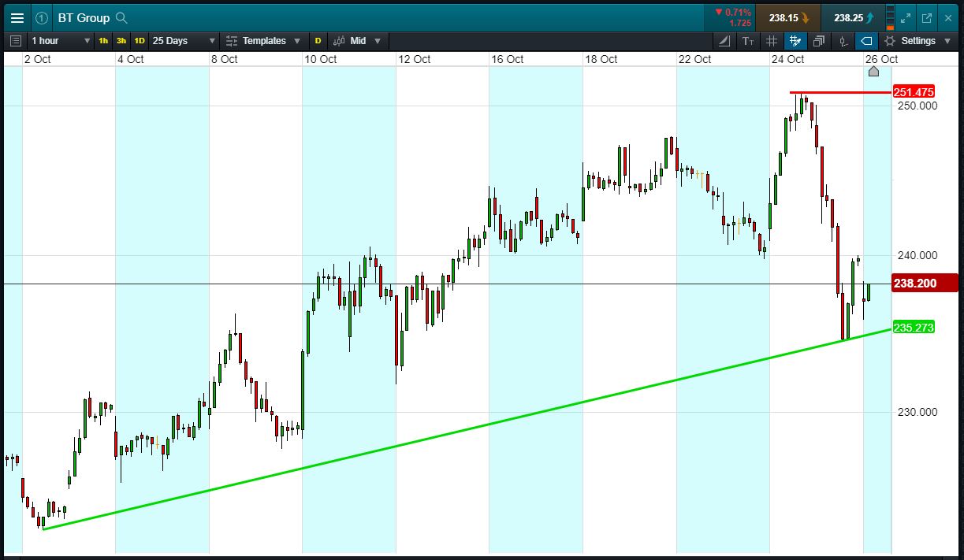Click the Settings gear icon

tap(890, 40)
